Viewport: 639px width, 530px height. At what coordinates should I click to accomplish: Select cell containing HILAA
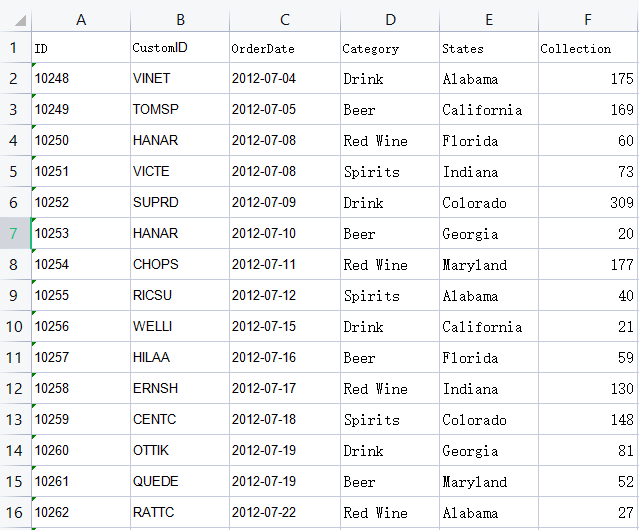180,357
